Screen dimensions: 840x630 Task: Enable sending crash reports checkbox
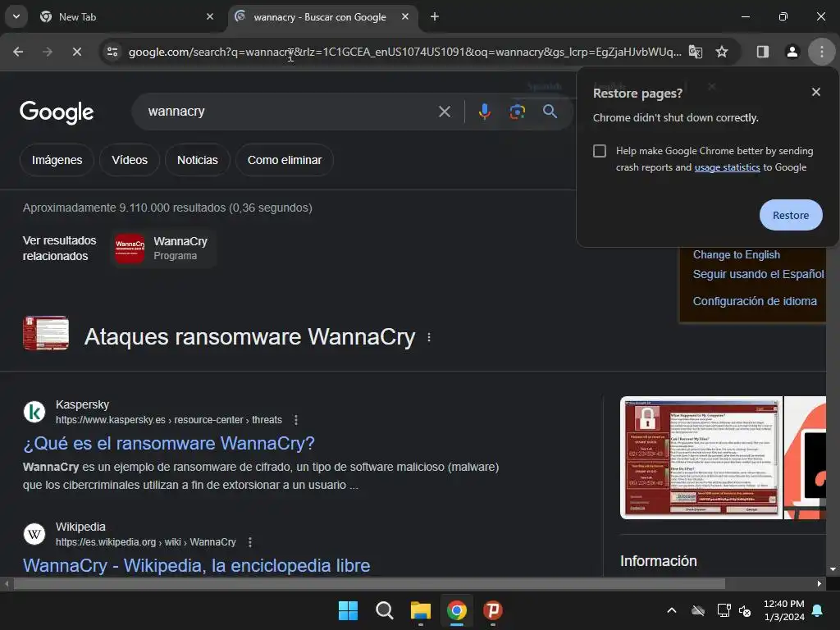coord(600,151)
